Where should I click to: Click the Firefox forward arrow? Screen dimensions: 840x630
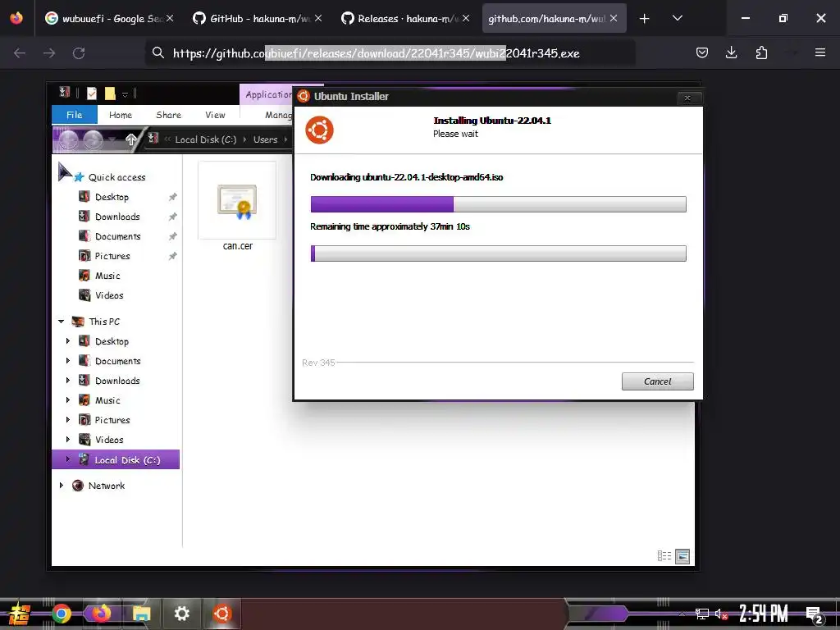tap(49, 52)
